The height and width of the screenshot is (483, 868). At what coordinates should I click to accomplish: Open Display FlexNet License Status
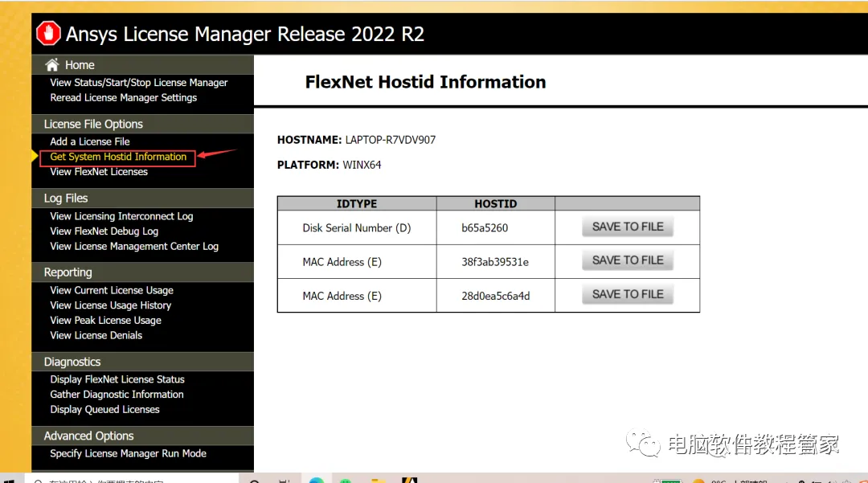[x=117, y=379]
